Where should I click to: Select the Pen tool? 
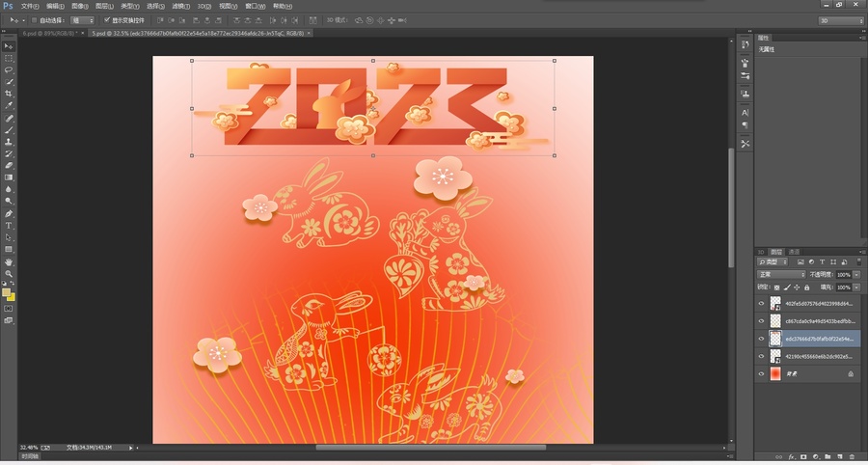pyautogui.click(x=9, y=213)
